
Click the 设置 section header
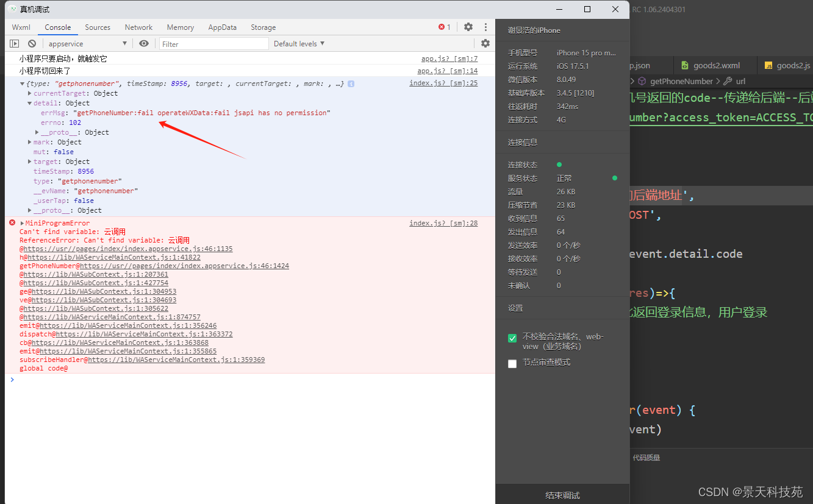click(515, 308)
